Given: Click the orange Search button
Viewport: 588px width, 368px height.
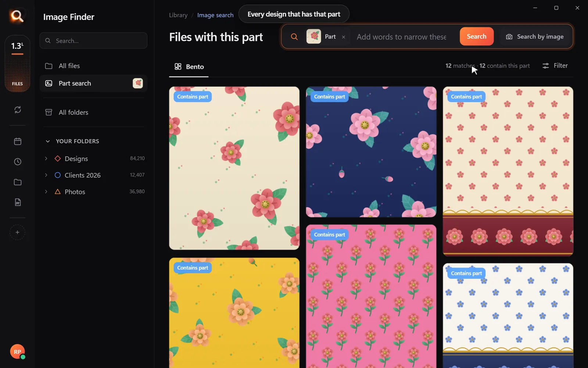Looking at the screenshot, I should click(476, 36).
